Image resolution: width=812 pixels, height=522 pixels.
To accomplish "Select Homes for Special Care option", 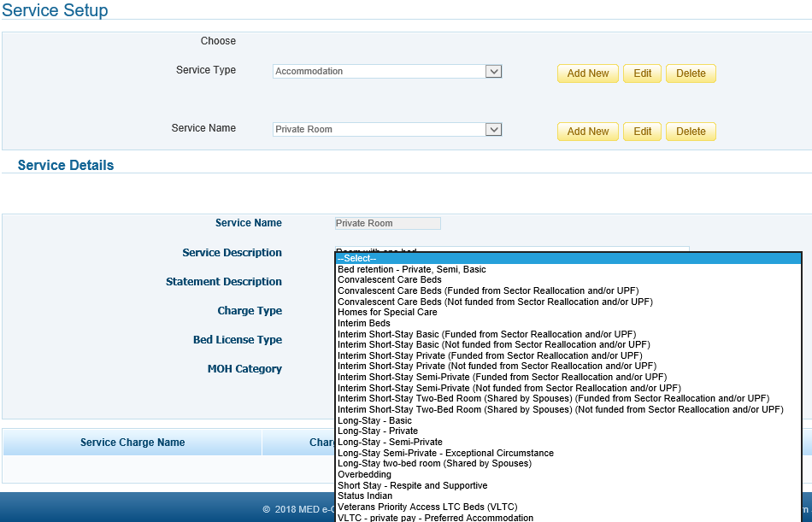I will tap(387, 313).
